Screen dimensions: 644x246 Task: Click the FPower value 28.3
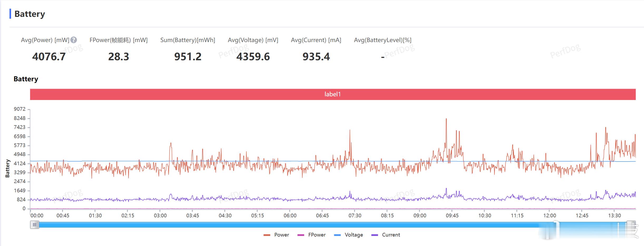click(119, 57)
